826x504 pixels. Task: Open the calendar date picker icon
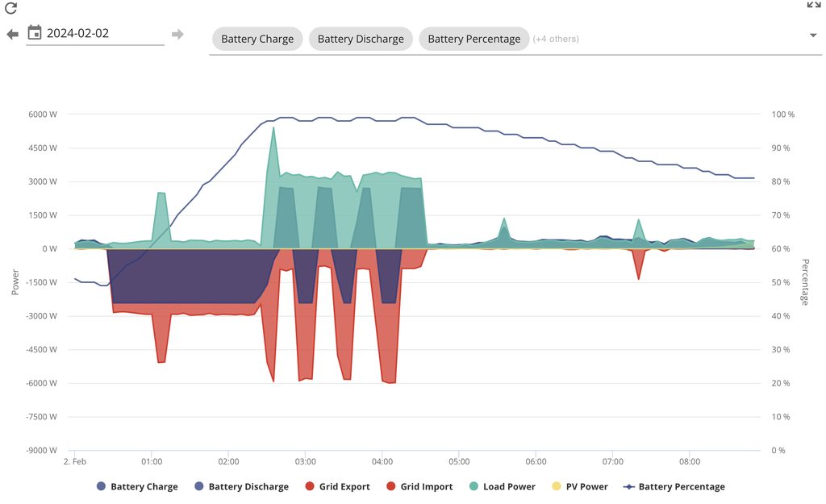pos(35,33)
